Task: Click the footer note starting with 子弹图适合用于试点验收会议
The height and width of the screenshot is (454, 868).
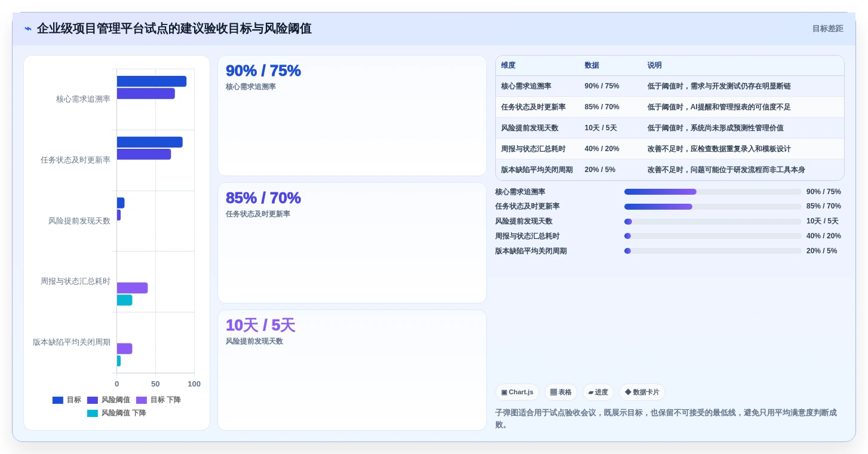Action: pos(666,418)
